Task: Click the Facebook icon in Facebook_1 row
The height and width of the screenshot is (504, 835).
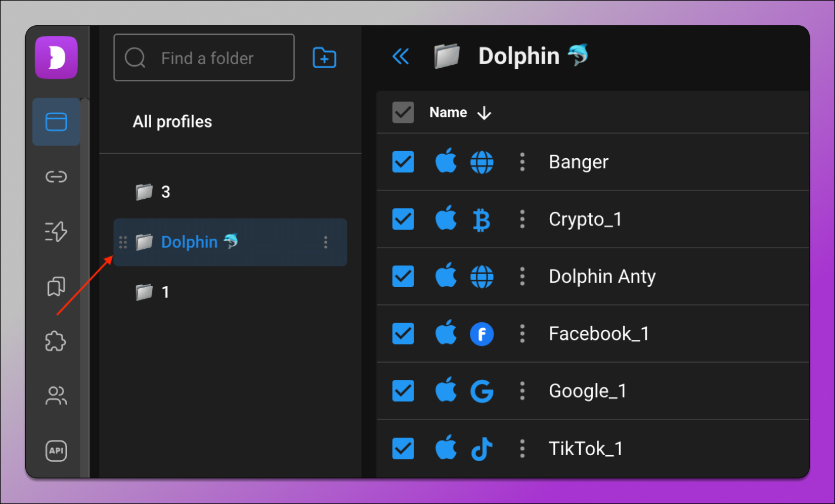Action: (x=482, y=335)
